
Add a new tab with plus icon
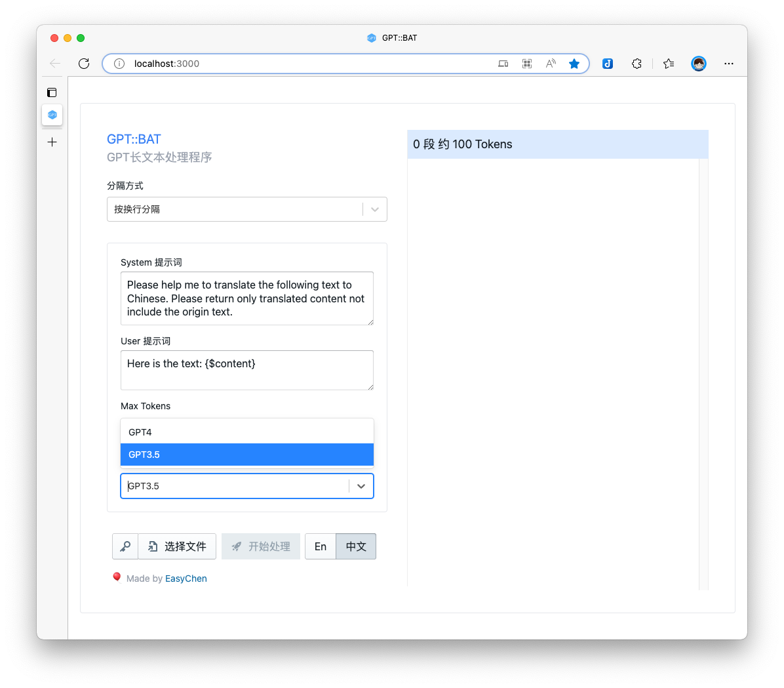click(52, 142)
